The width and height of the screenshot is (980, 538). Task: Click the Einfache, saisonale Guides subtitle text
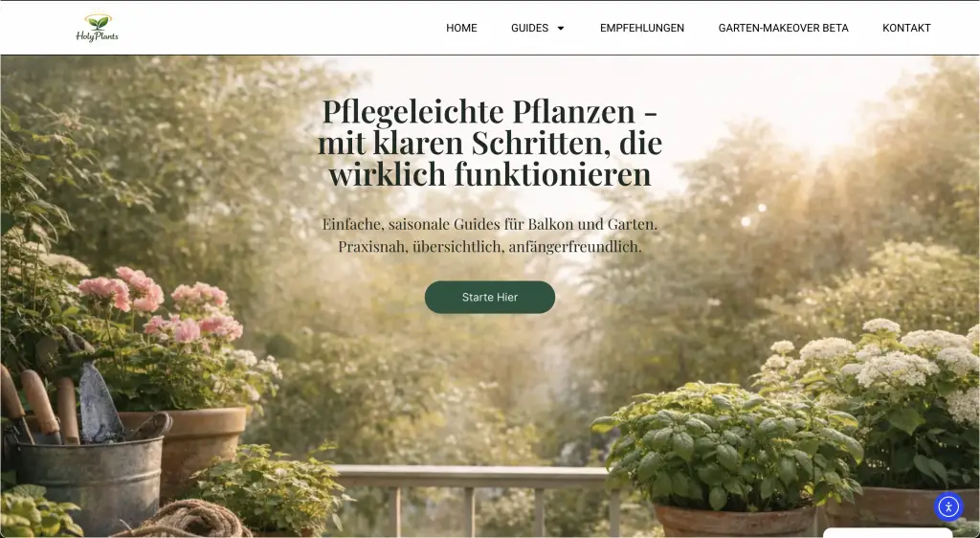tap(490, 235)
